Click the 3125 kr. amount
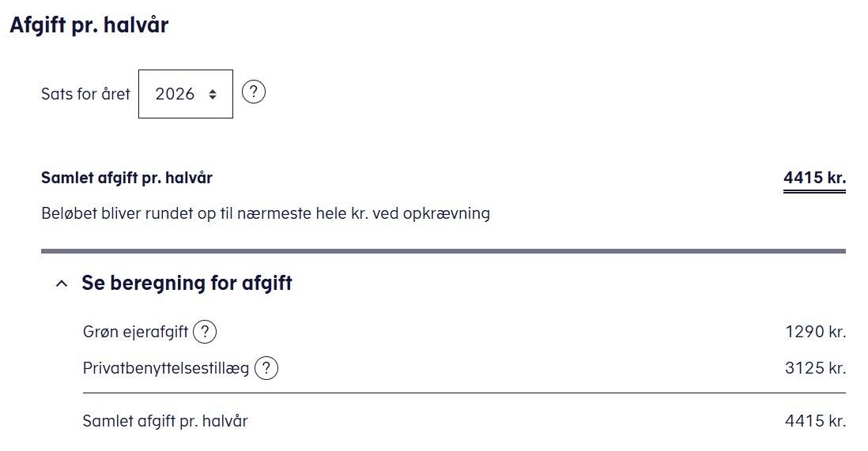 [815, 368]
